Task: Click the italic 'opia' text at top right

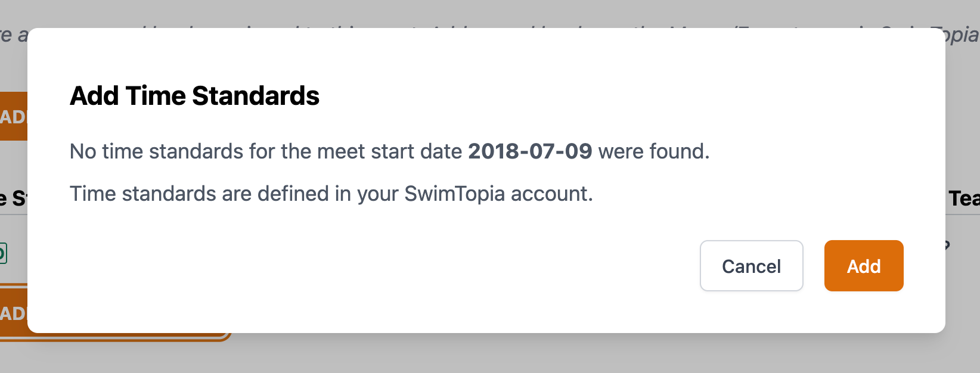Action: click(962, 35)
